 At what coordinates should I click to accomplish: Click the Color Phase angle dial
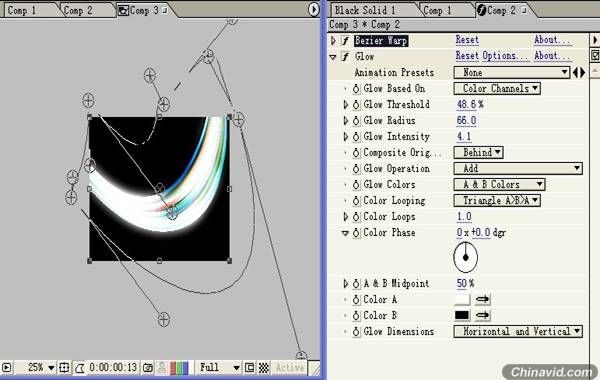[x=465, y=257]
